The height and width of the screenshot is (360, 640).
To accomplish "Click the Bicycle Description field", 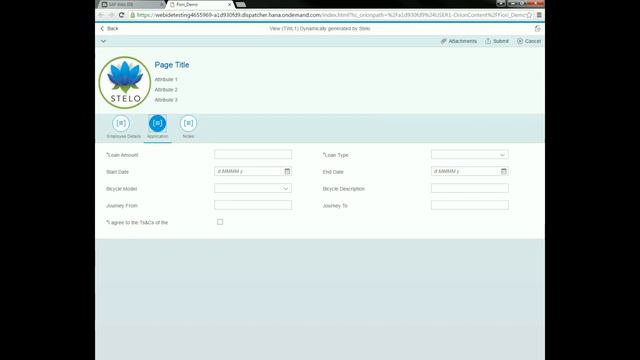I will 470,188.
